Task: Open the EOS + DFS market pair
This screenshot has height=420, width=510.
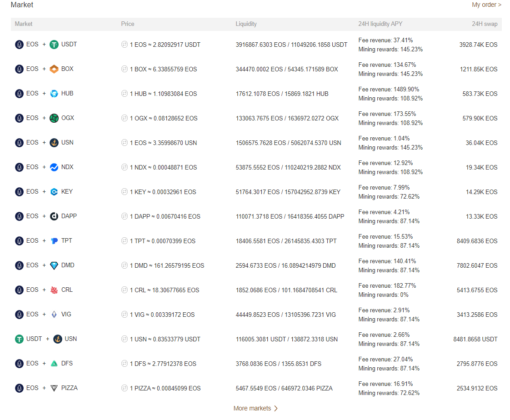Action: (x=44, y=363)
